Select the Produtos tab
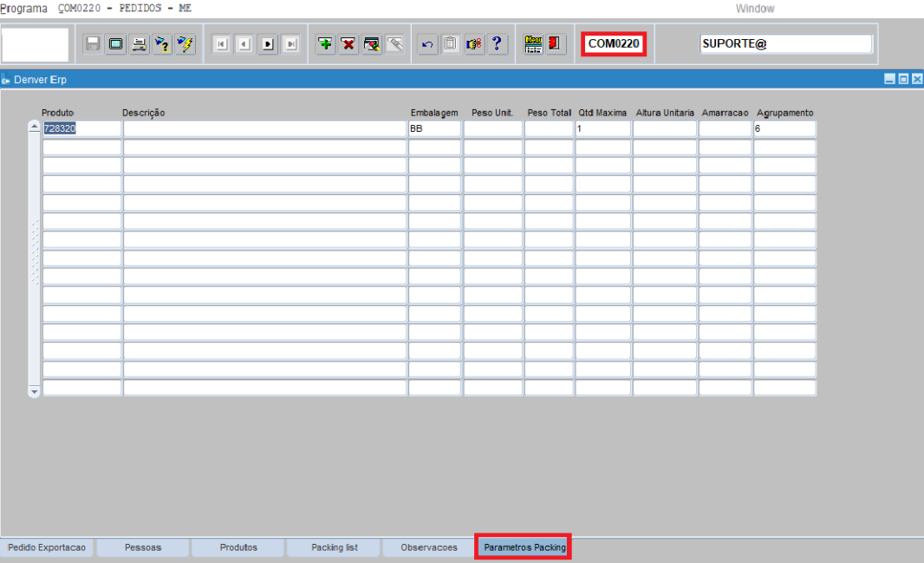 click(x=238, y=547)
